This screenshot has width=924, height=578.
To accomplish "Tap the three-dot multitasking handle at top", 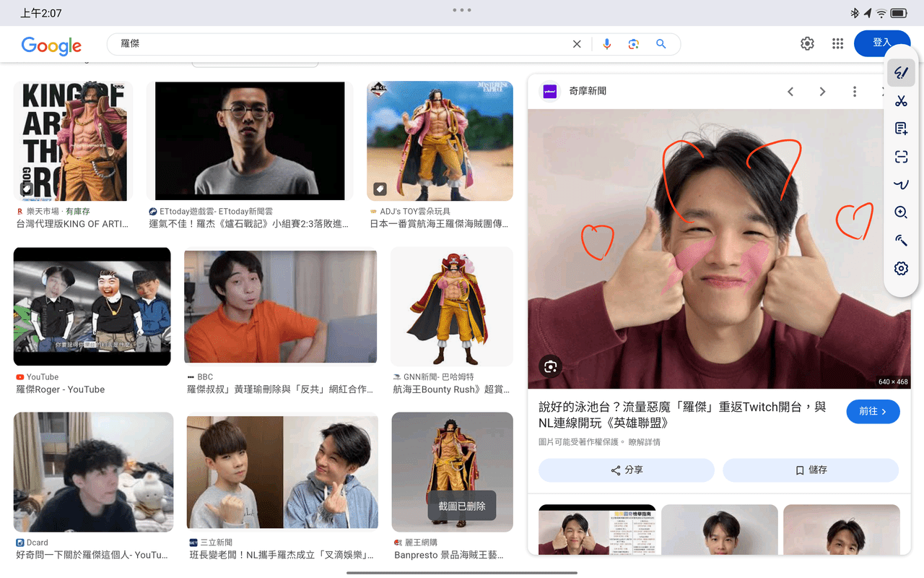I will (x=462, y=10).
